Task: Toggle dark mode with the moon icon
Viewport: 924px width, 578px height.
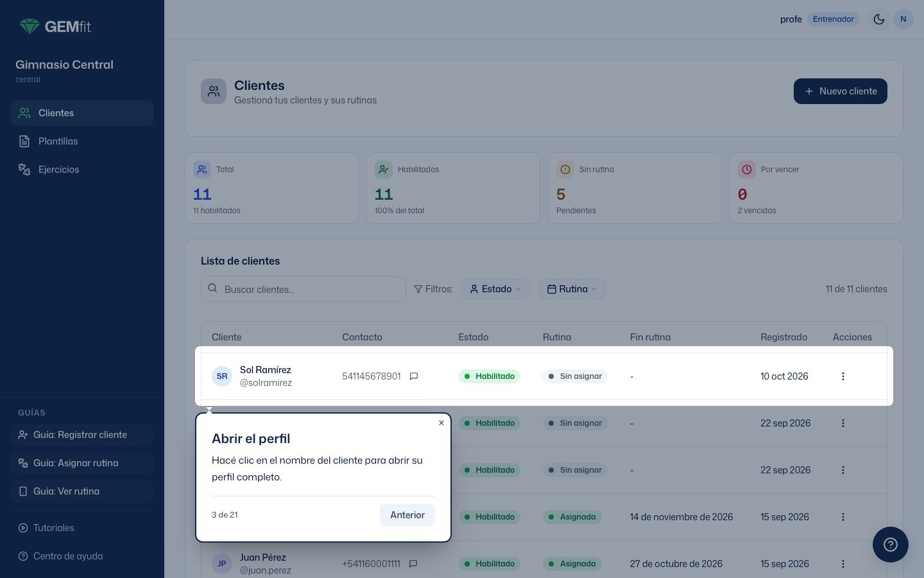Action: click(879, 19)
